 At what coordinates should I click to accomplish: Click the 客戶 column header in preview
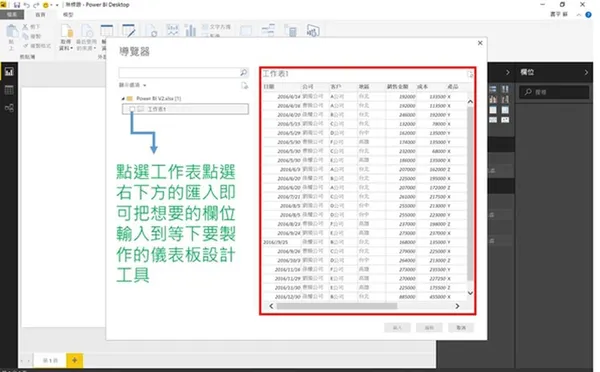point(336,86)
